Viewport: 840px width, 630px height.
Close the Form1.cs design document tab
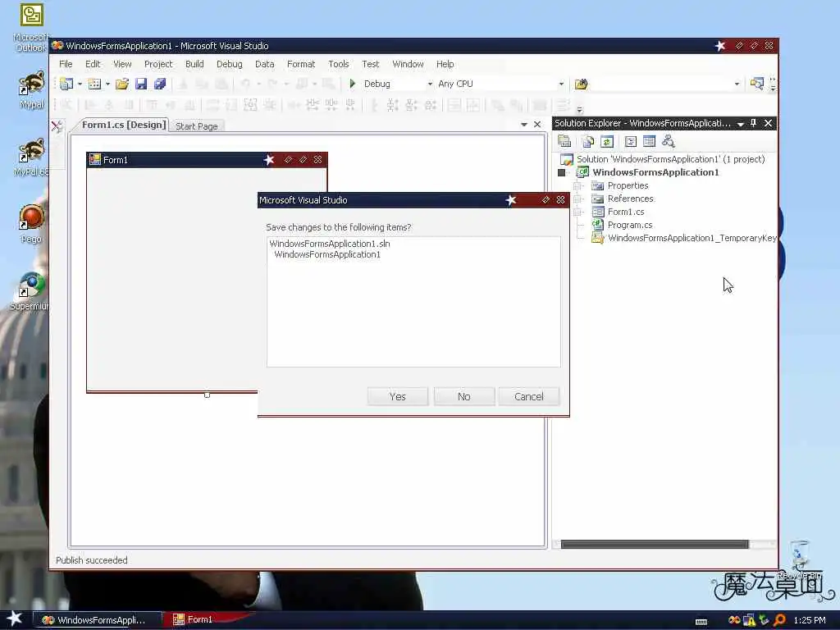click(537, 125)
